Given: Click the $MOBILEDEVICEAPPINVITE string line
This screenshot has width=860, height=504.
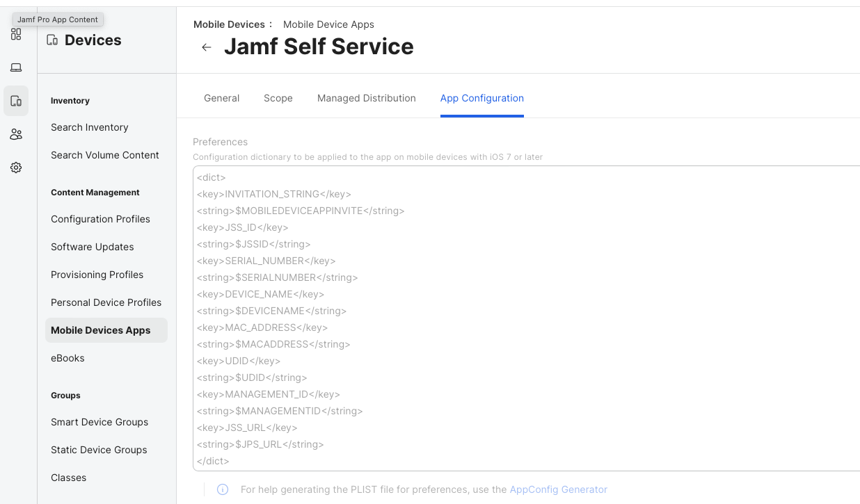Looking at the screenshot, I should click(x=301, y=211).
